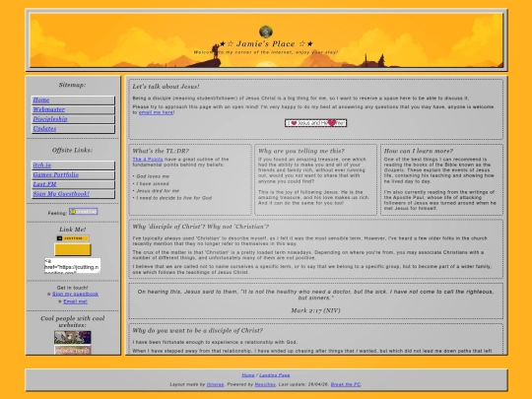Viewport: 532px width, 399px height.
Task: Click the creative mood badge beside Feeling
Action: tap(83, 212)
